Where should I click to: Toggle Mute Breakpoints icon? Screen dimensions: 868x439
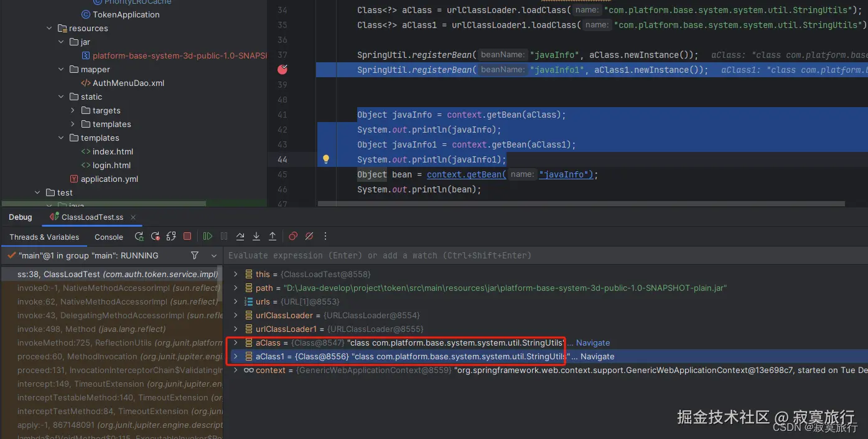point(309,237)
